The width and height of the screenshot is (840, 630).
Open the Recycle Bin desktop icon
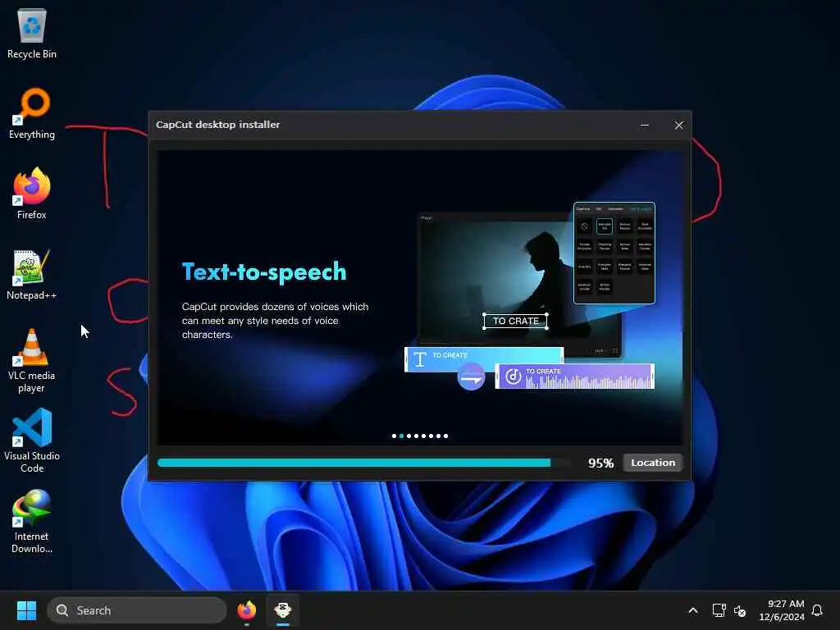tap(32, 33)
